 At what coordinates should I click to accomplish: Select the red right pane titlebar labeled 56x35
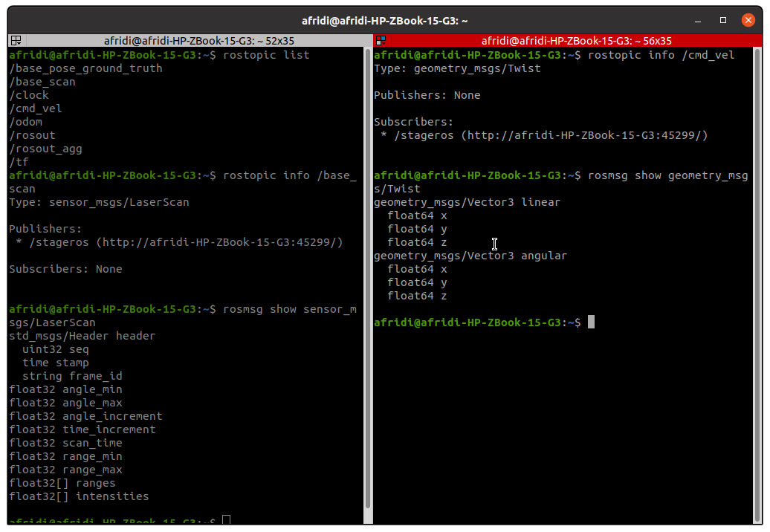(x=576, y=40)
